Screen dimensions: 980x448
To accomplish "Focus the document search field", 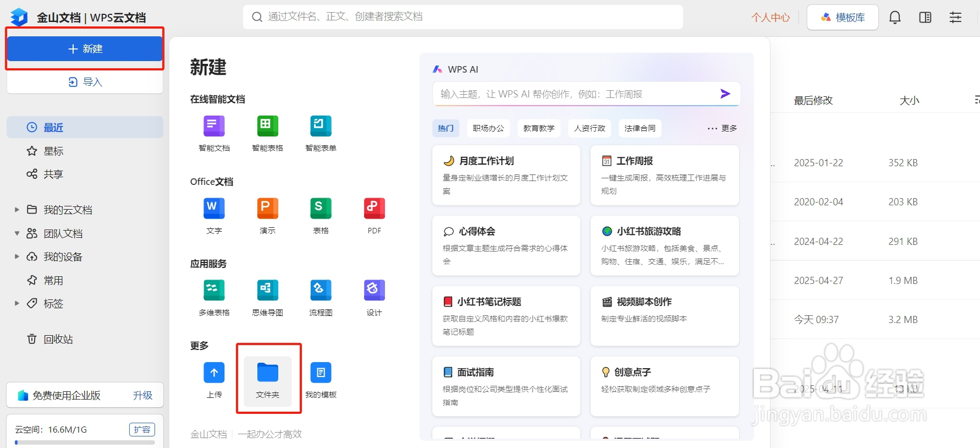I will pos(463,17).
